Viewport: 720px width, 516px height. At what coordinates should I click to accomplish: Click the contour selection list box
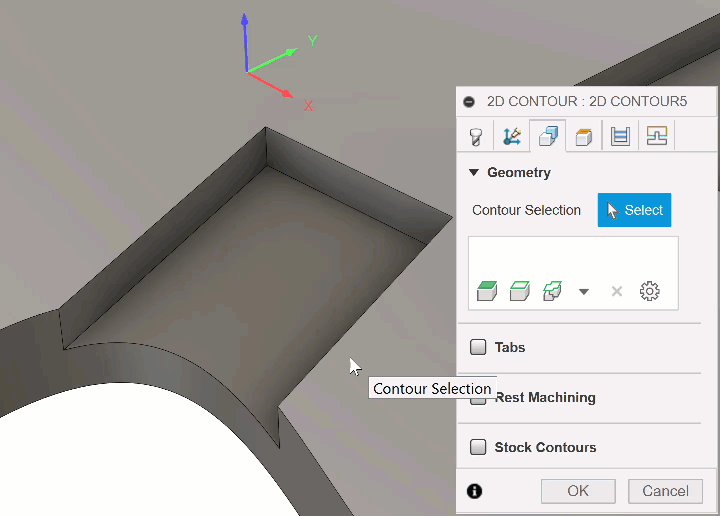tap(573, 273)
